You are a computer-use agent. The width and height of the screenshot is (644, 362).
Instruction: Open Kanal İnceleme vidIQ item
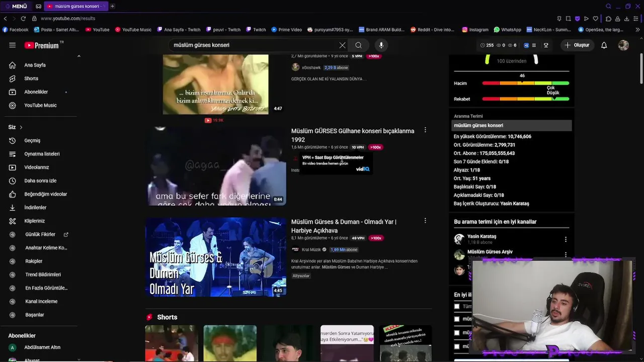tap(41, 302)
